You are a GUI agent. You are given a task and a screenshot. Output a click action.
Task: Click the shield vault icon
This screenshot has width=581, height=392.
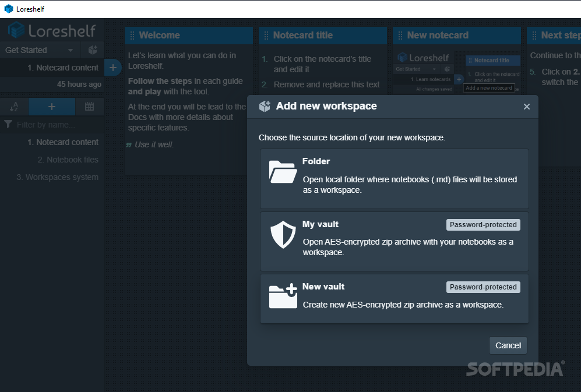tap(283, 235)
